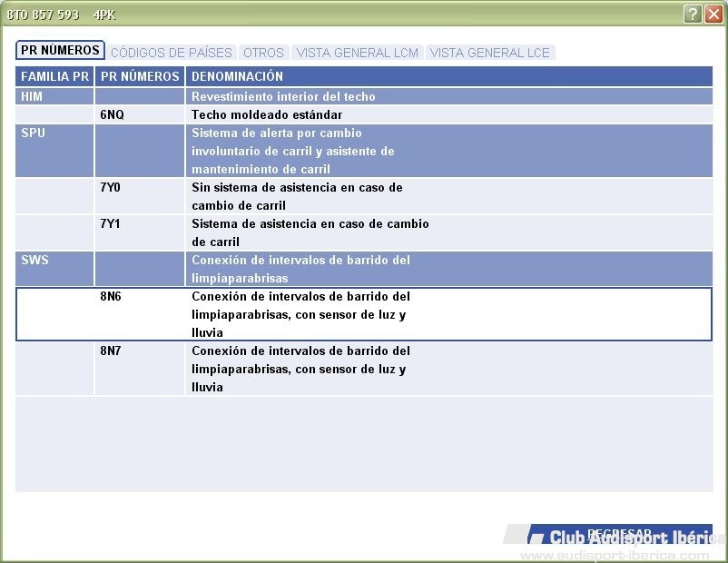
Task: Click 'Sin sistema de asistencia' description
Action: [297, 196]
